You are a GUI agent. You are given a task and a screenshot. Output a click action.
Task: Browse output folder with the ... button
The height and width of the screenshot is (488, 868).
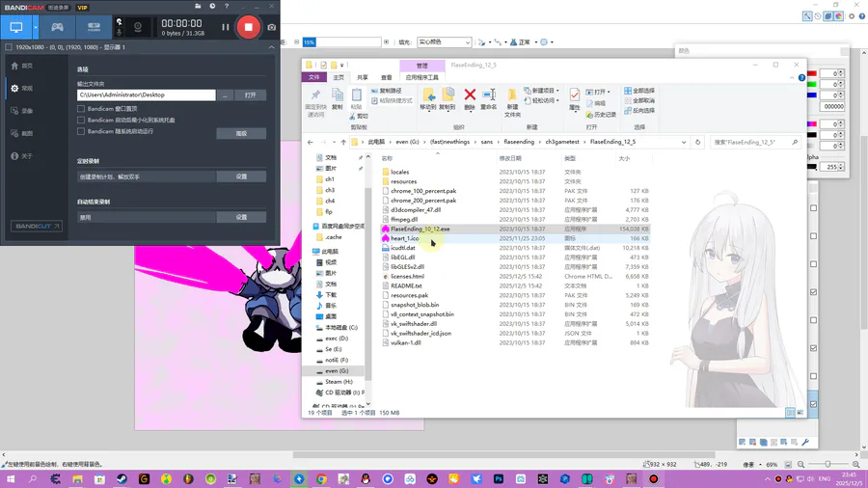tap(225, 95)
